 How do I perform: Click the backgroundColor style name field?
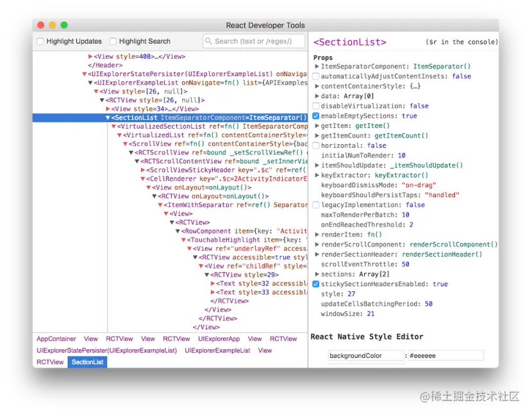tap(366, 355)
